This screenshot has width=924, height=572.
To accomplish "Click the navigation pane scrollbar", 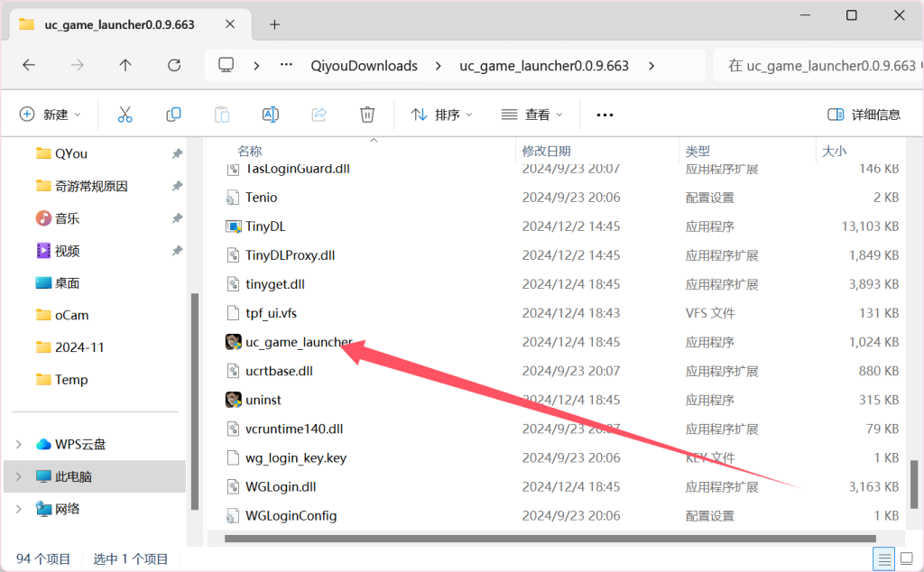I will (x=195, y=401).
